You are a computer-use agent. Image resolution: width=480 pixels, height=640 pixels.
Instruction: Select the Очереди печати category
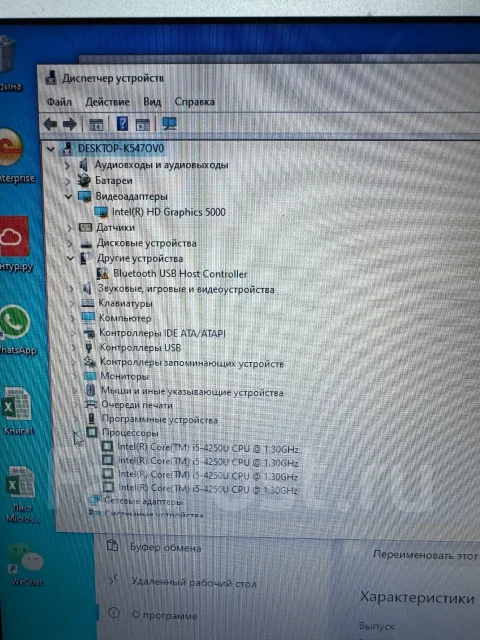coord(137,405)
